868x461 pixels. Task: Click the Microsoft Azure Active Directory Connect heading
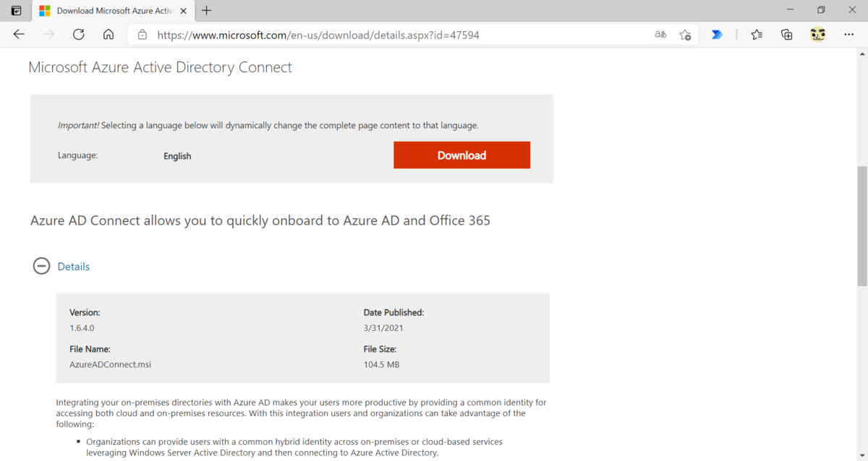coord(160,68)
